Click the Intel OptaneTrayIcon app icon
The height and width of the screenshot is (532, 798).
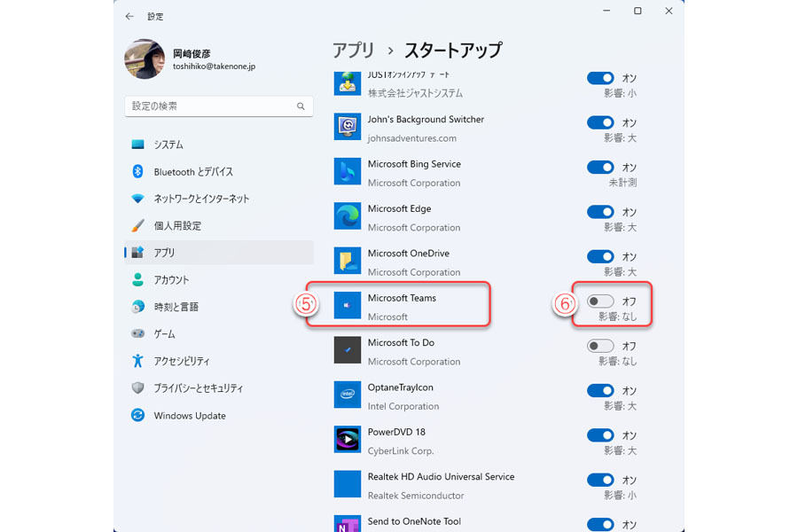tap(348, 395)
